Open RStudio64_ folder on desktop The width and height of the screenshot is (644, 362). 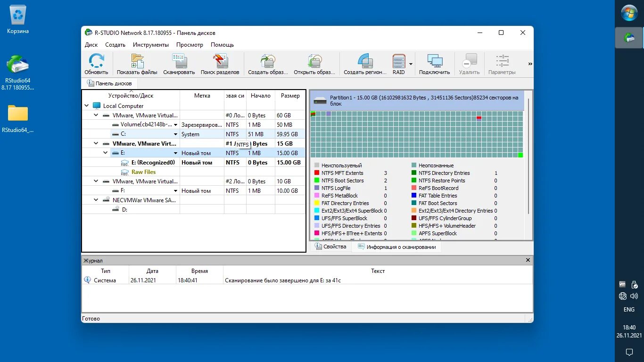[18, 119]
